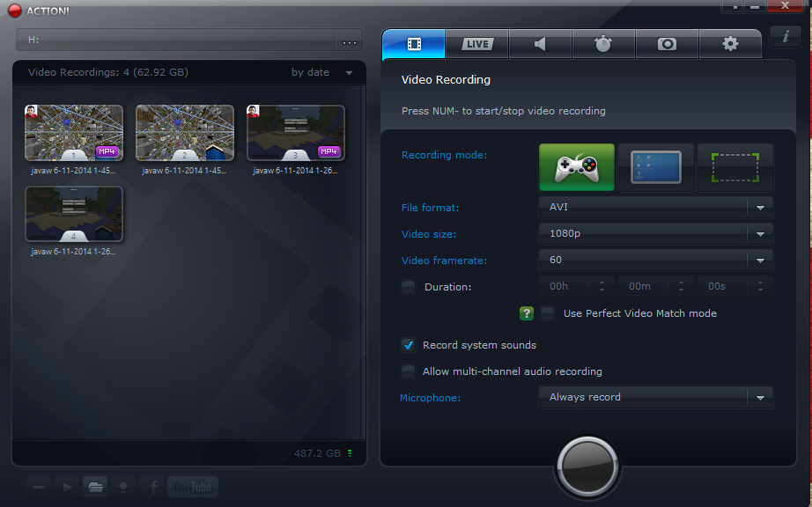Close the Action! window

(785, 5)
